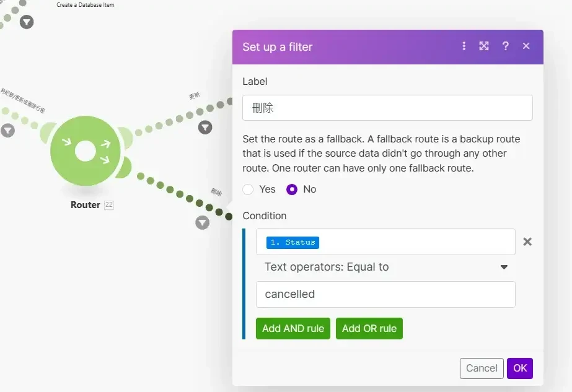Click the filter icon below Create a Database Item
This screenshot has width=572, height=392.
pos(27,22)
